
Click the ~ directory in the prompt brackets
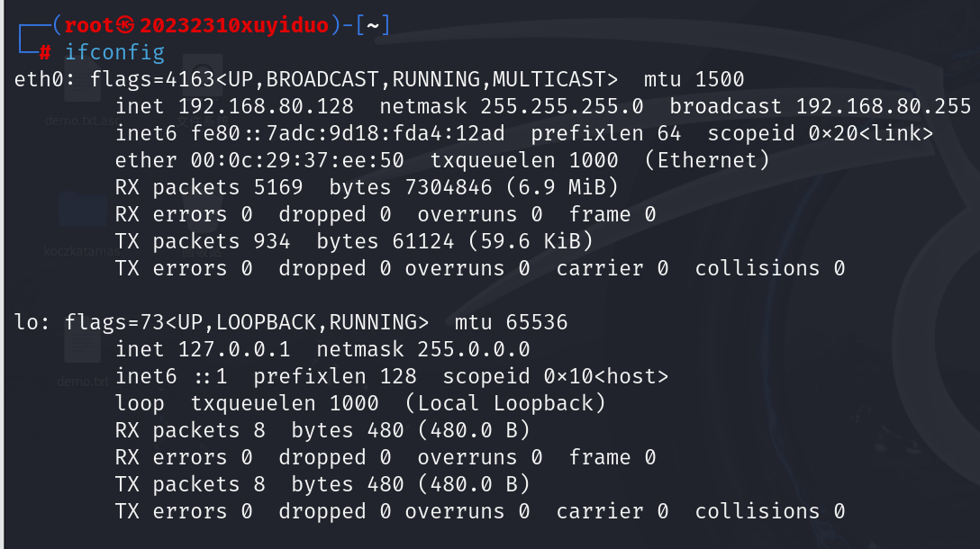[x=373, y=25]
